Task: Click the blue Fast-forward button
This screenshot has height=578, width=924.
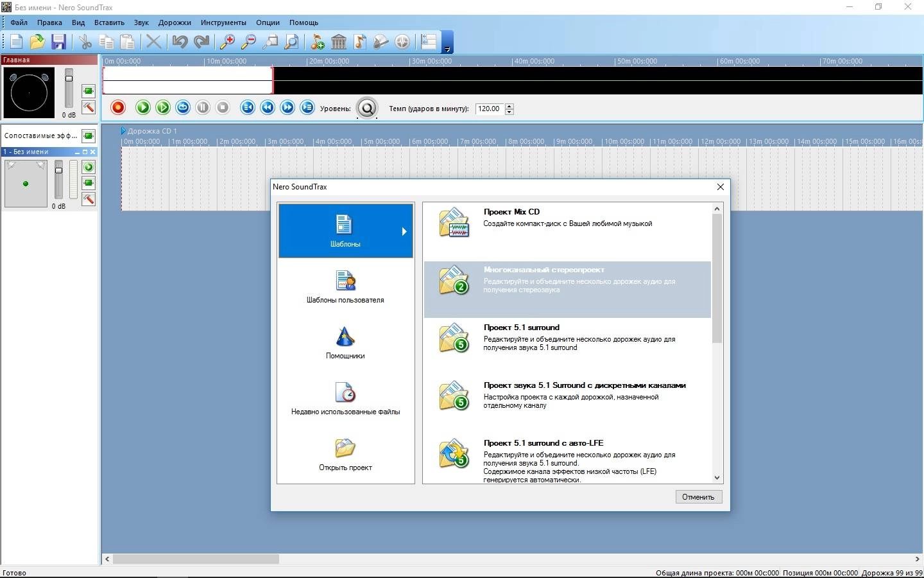Action: 287,107
